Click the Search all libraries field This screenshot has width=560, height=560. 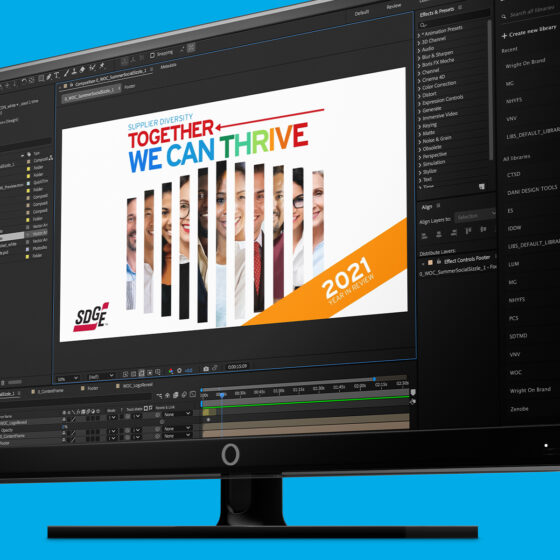(530, 13)
